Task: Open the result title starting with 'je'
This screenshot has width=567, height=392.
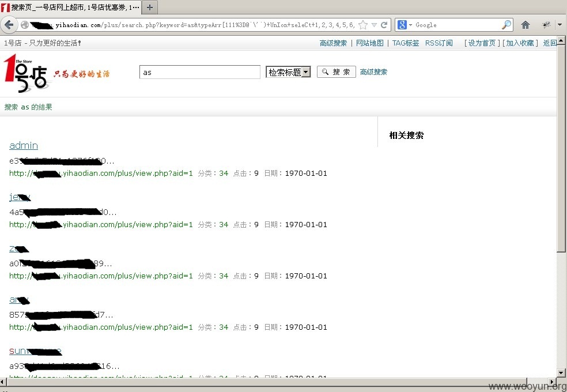Action: tap(20, 197)
